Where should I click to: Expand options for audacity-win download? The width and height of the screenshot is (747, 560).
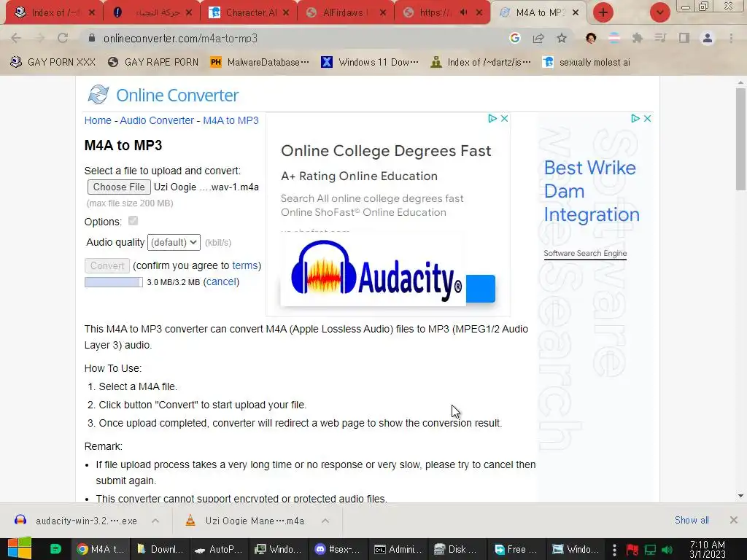point(155,521)
